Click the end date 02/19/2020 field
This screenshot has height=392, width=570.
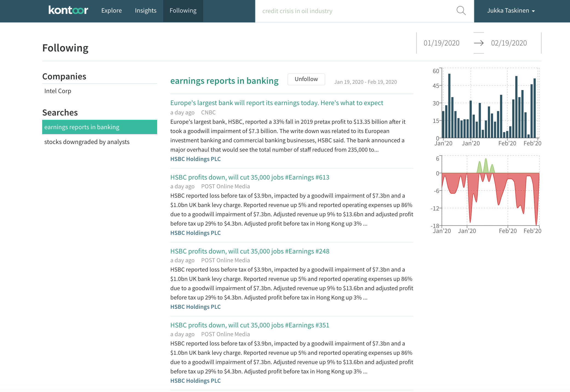click(x=509, y=43)
